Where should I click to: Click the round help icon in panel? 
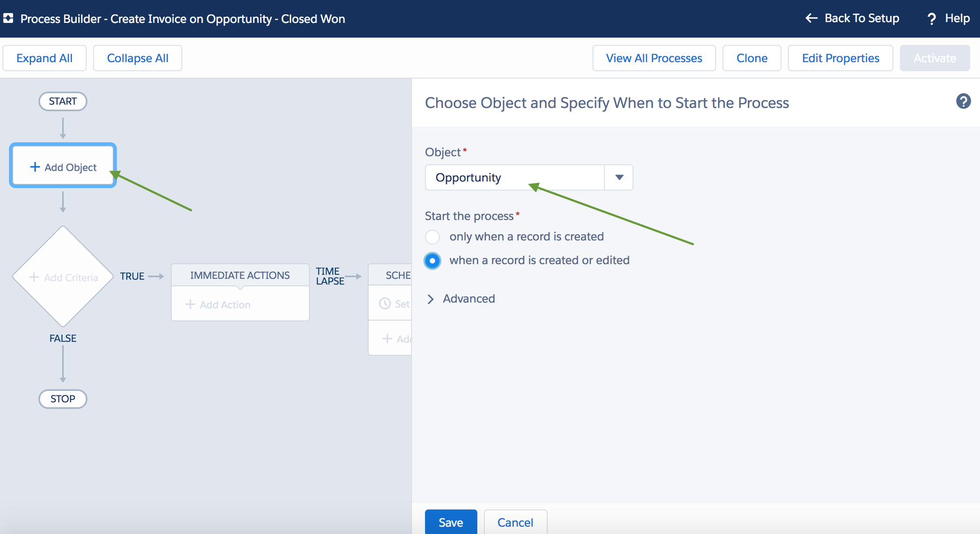[x=963, y=101]
